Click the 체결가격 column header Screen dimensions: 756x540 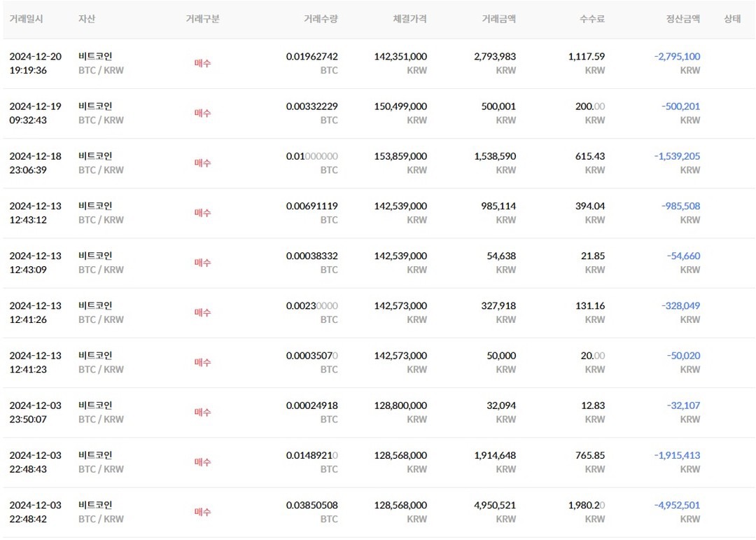pos(409,19)
